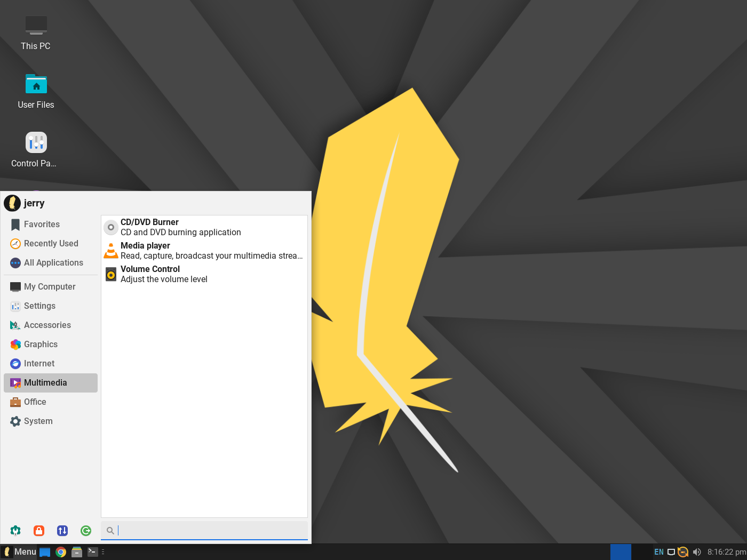This screenshot has height=560, width=747.
Task: Launch Chrome from the taskbar
Action: point(61,552)
